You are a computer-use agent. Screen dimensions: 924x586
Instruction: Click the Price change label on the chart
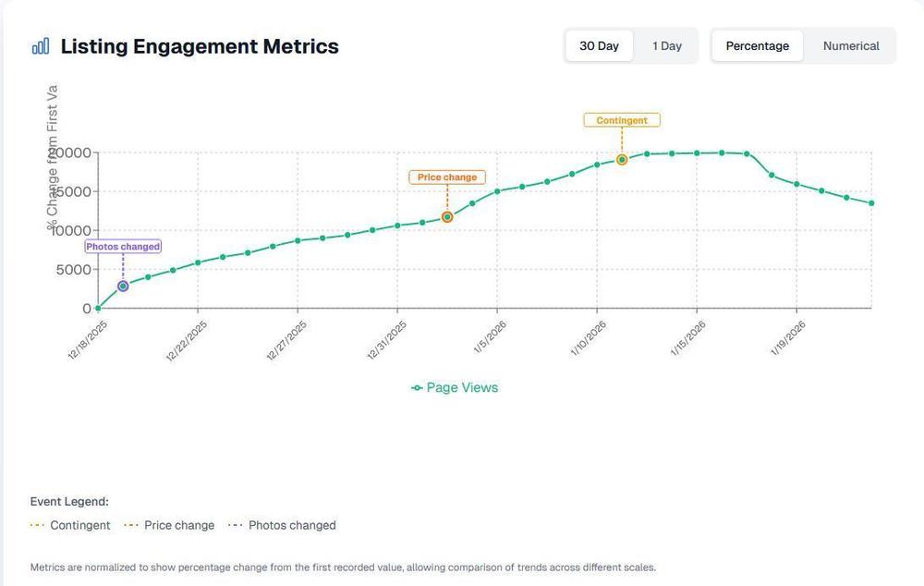pyautogui.click(x=447, y=177)
